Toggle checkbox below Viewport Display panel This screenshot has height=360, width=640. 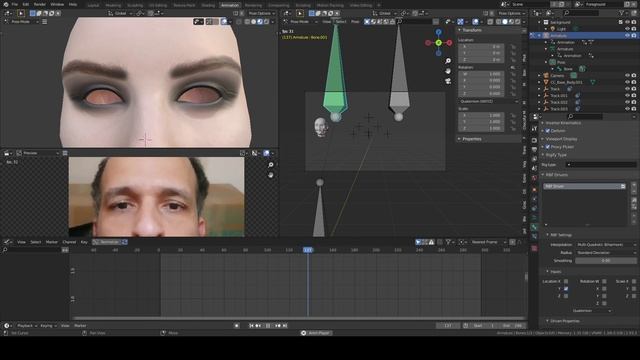point(548,147)
